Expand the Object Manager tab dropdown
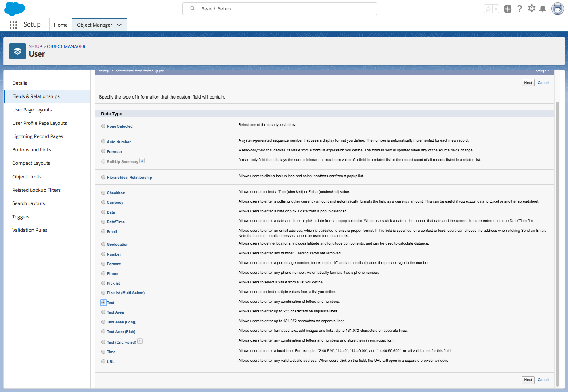The width and height of the screenshot is (568, 392). click(x=119, y=25)
